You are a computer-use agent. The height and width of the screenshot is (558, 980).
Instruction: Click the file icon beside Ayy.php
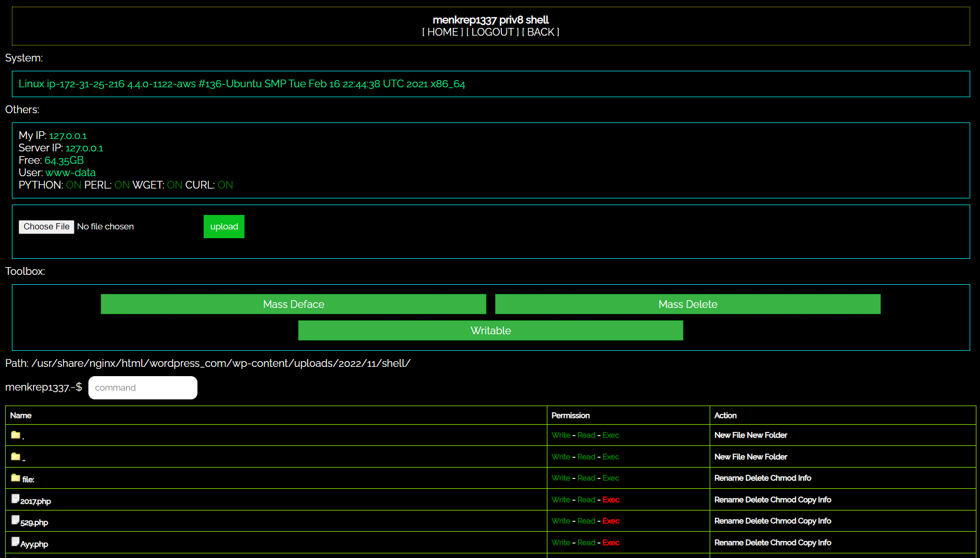click(x=16, y=541)
